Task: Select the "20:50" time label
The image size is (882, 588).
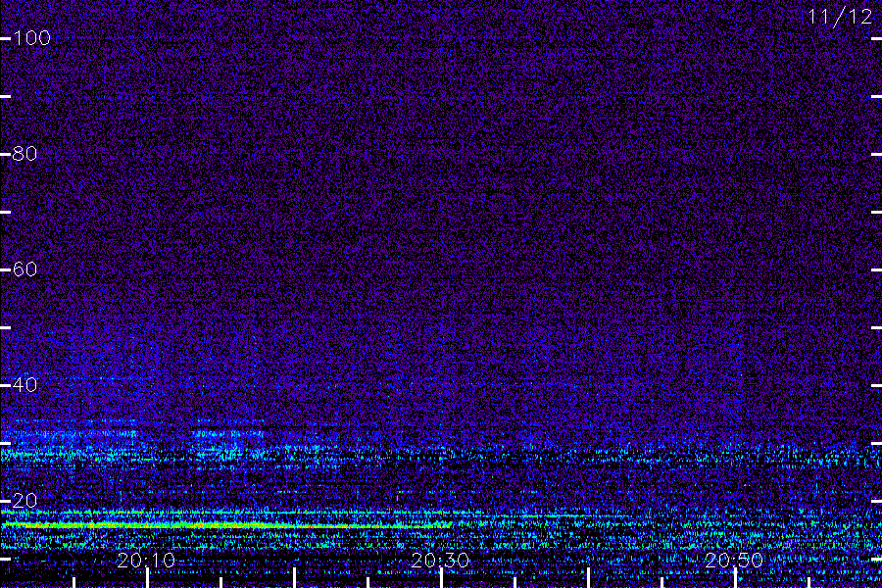Action: tap(734, 561)
